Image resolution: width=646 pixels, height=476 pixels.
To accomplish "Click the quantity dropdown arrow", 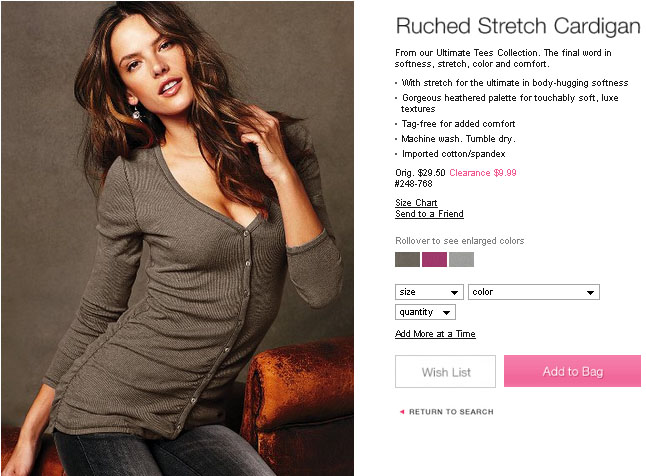I will [446, 313].
